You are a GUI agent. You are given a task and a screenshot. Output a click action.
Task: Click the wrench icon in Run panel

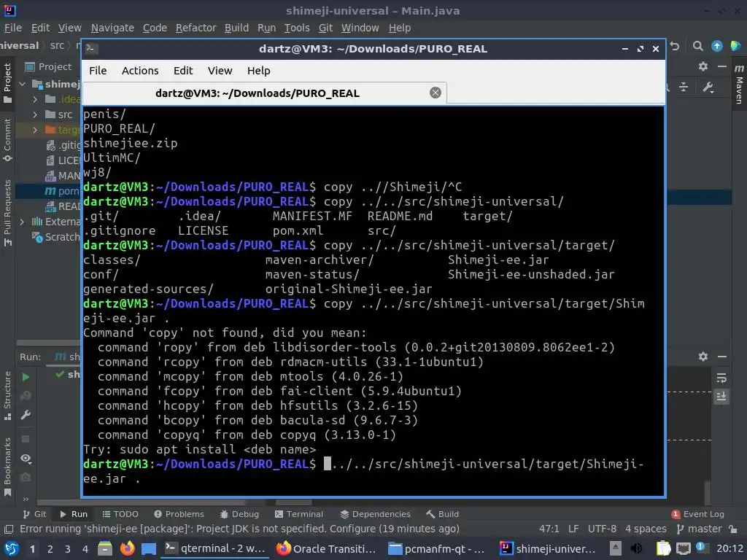point(26,415)
